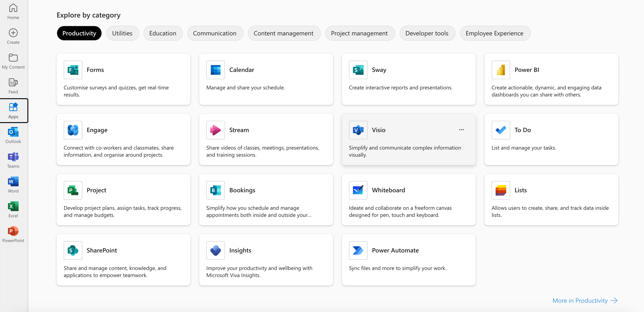
Task: Open the Create panel in the sidebar
Action: pos(13,36)
